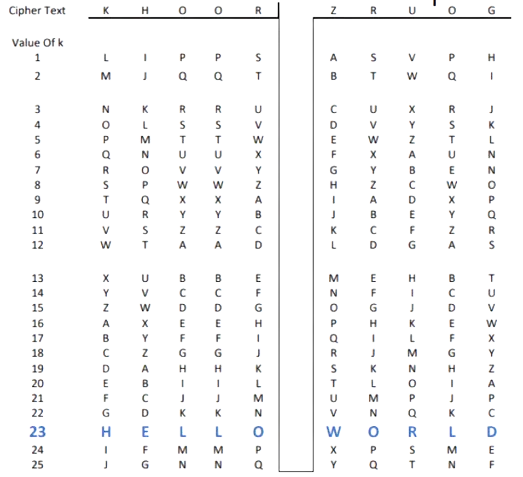Click k value 13 in the key column
The height and width of the screenshot is (477, 523).
click(x=38, y=278)
